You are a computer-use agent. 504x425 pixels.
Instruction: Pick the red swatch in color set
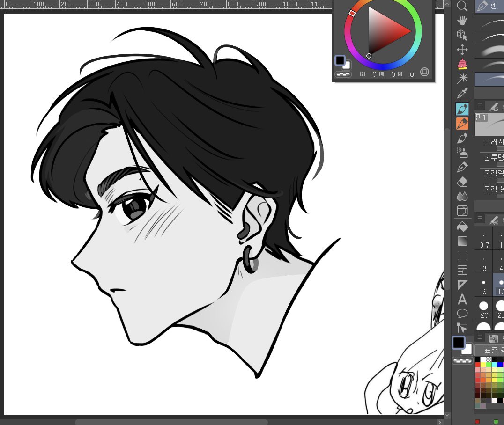point(478,365)
